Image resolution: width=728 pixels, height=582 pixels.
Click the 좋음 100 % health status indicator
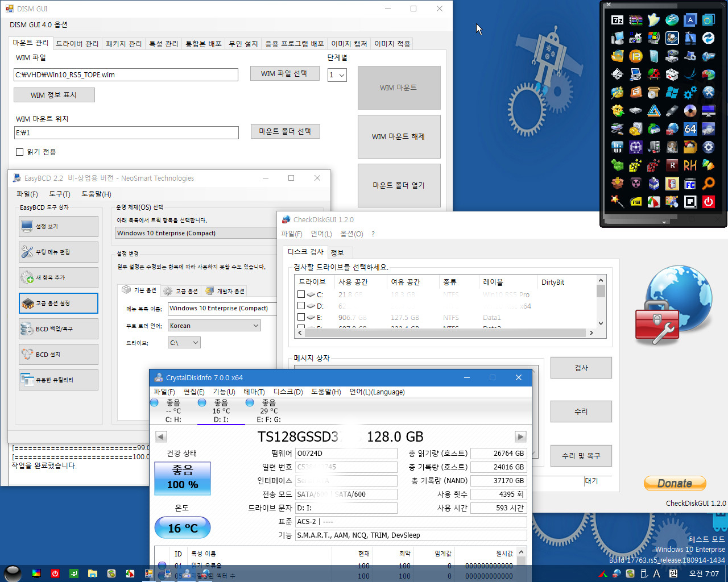pyautogui.click(x=183, y=478)
